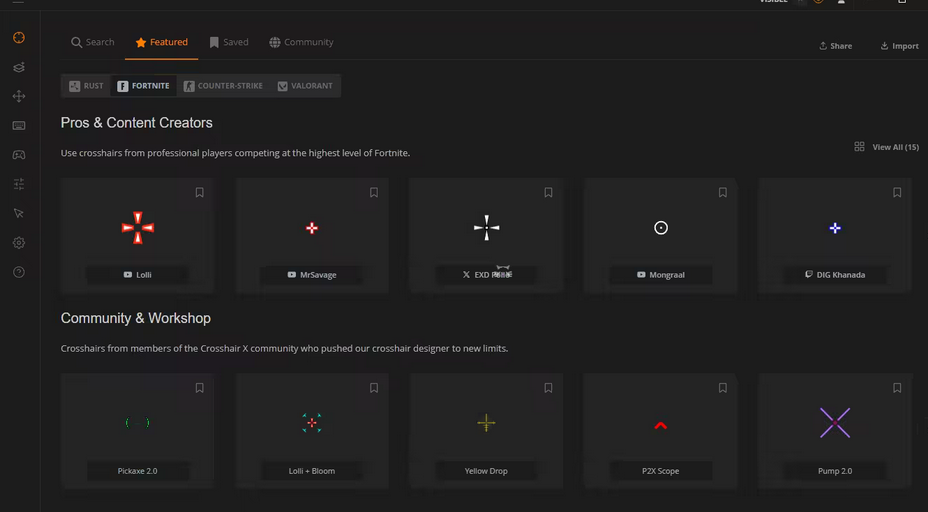Screen dimensions: 928x512
Task: Click the gamepad icon in sidebar
Action: click(x=19, y=155)
